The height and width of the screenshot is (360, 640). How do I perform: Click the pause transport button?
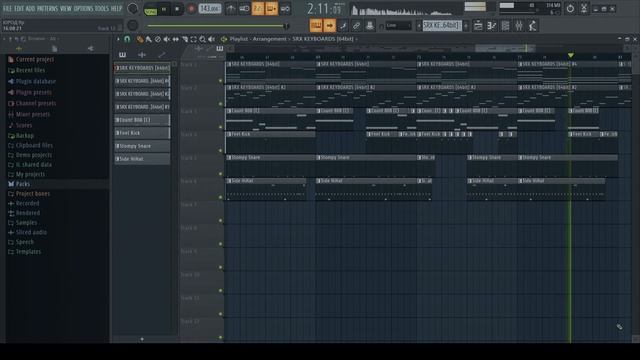164,9
